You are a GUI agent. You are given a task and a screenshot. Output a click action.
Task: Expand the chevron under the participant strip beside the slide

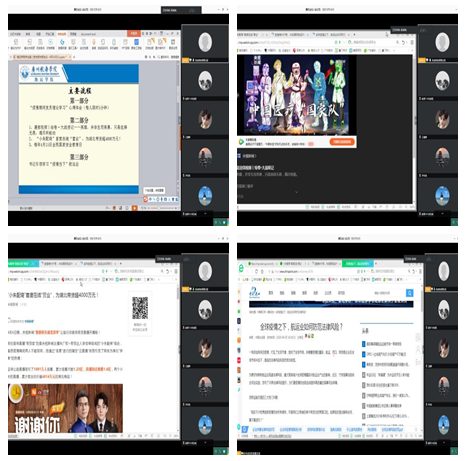point(205,213)
